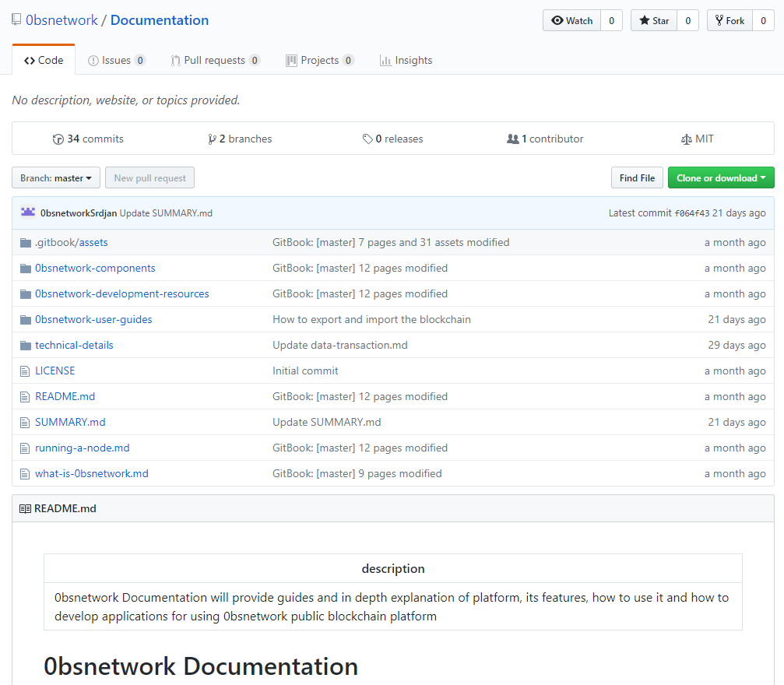Open commit 'How to export and import the blockchain'
This screenshot has width=784, height=685.
tap(371, 319)
